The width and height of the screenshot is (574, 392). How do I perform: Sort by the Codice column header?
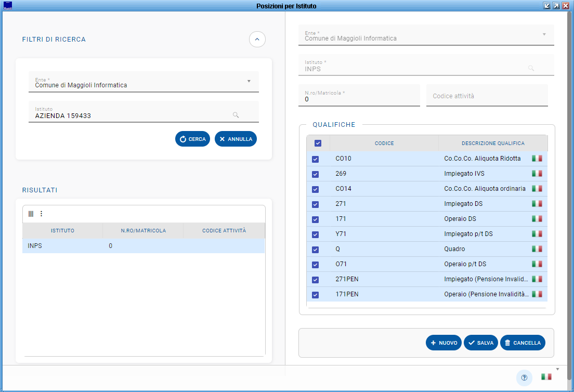[384, 143]
